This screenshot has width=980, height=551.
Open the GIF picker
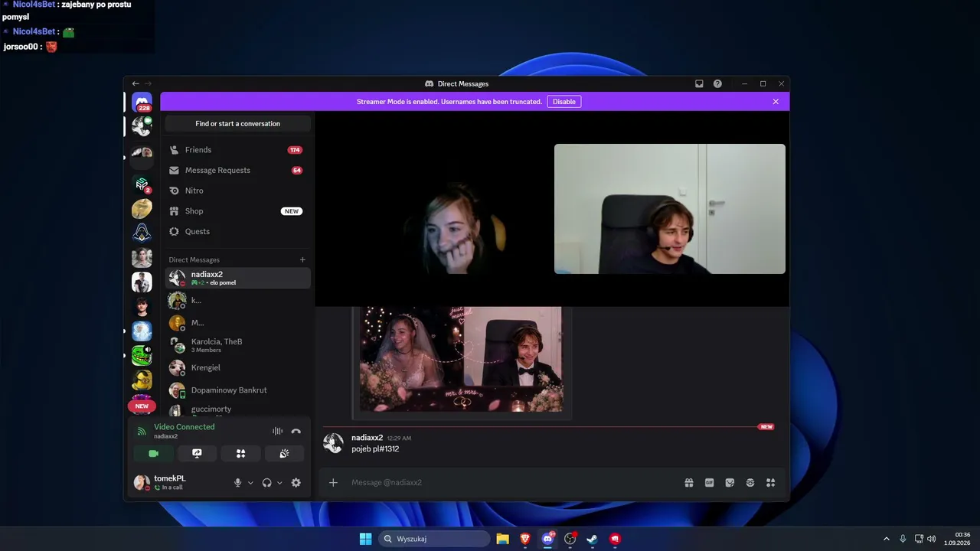point(709,483)
